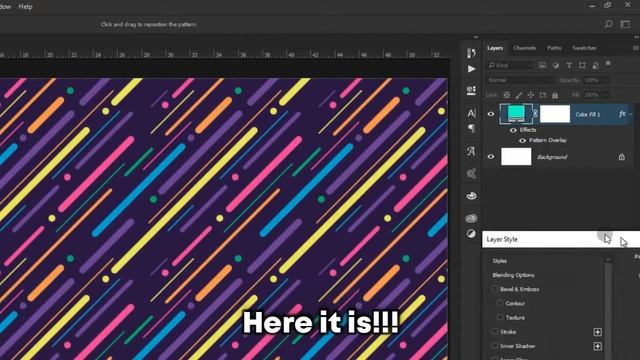Filter layers by shape layers icon
Screen dimensions: 640x360
pos(582,65)
